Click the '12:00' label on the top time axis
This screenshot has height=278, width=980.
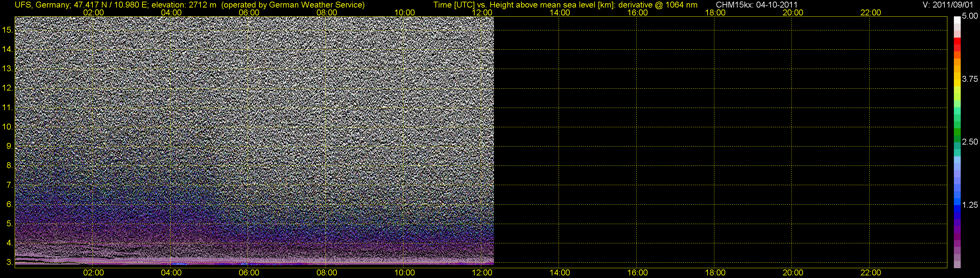(482, 12)
